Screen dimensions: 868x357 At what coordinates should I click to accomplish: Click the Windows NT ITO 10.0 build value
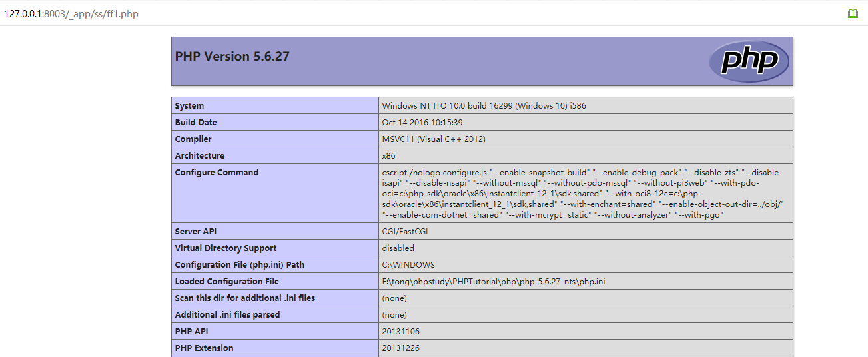(484, 106)
